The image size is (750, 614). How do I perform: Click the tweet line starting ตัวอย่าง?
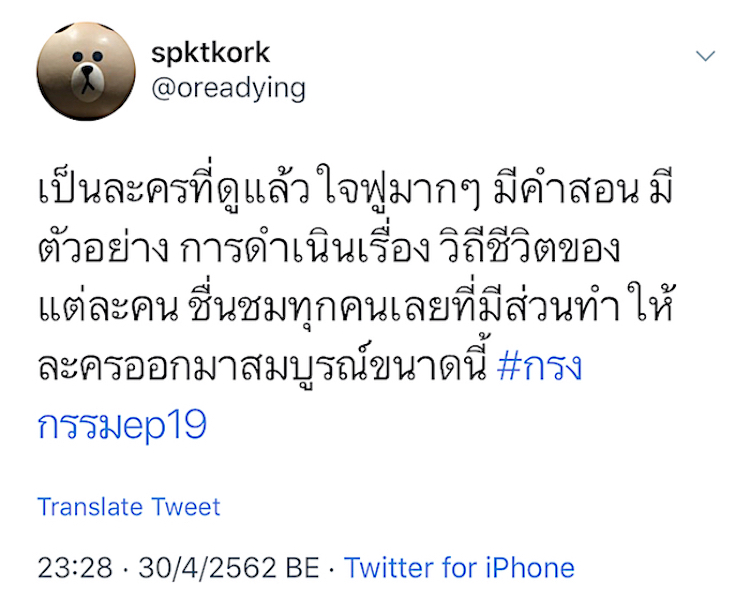point(329,249)
